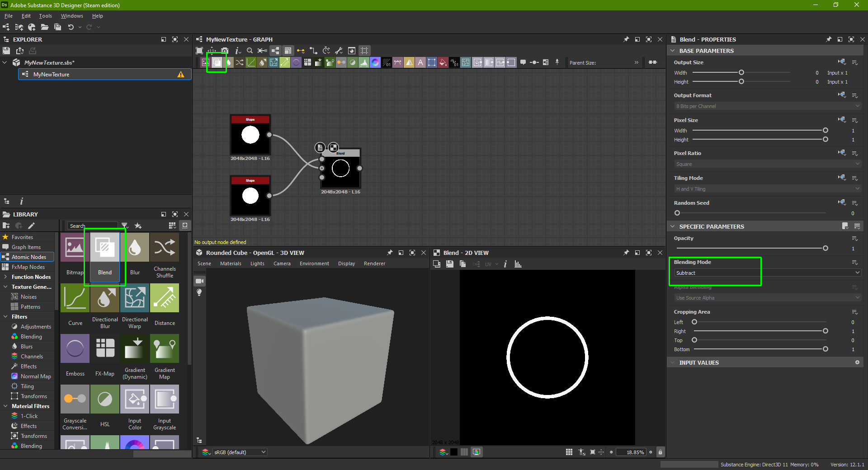Image resolution: width=868 pixels, height=470 pixels.
Task: Collapse the Specific Parameters section
Action: (x=673, y=226)
